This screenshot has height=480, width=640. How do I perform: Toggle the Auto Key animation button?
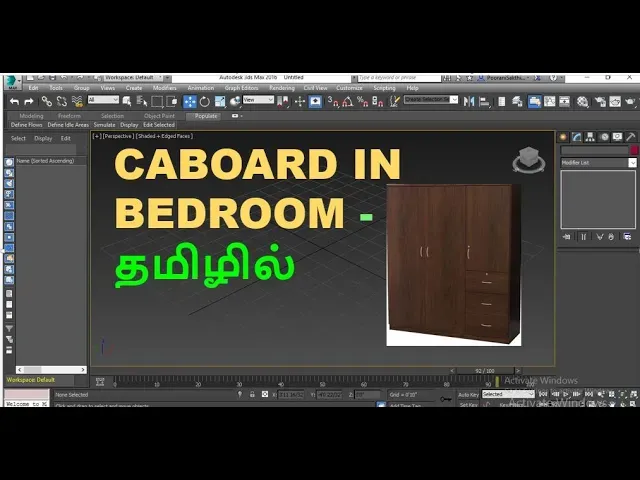[x=468, y=395]
